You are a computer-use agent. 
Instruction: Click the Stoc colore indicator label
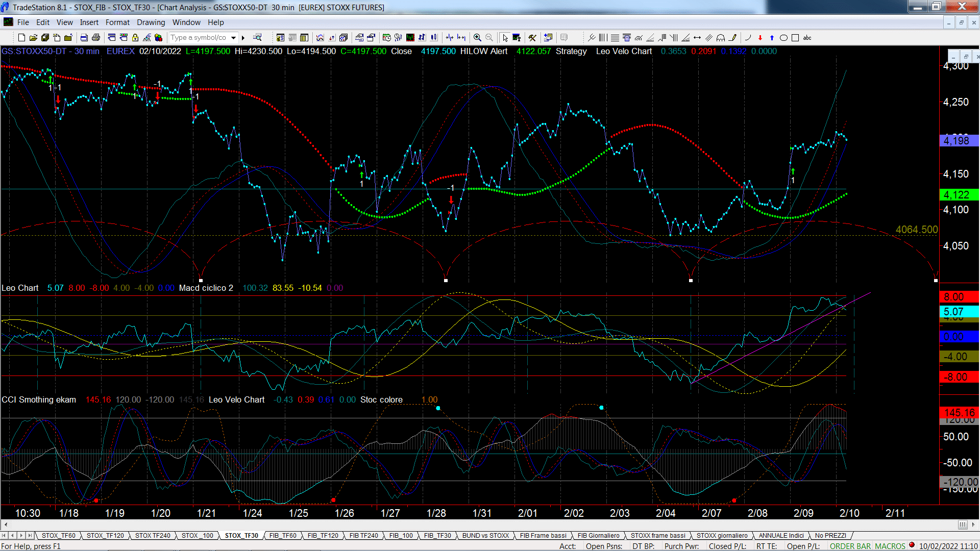coord(381,399)
